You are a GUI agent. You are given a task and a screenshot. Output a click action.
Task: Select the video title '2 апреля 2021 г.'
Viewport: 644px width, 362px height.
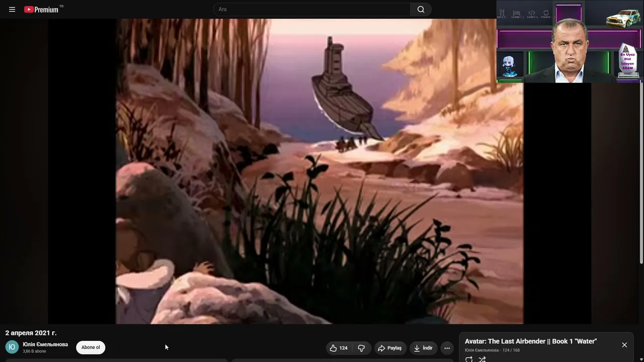[31, 333]
